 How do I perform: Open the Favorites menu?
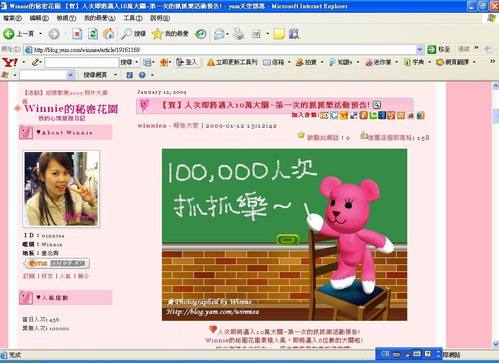(x=100, y=18)
